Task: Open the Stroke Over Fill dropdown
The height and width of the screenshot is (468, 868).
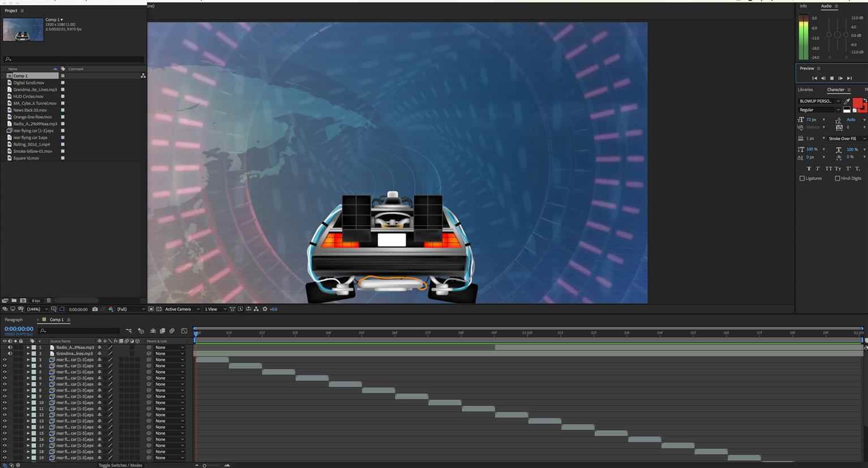Action: (x=846, y=139)
